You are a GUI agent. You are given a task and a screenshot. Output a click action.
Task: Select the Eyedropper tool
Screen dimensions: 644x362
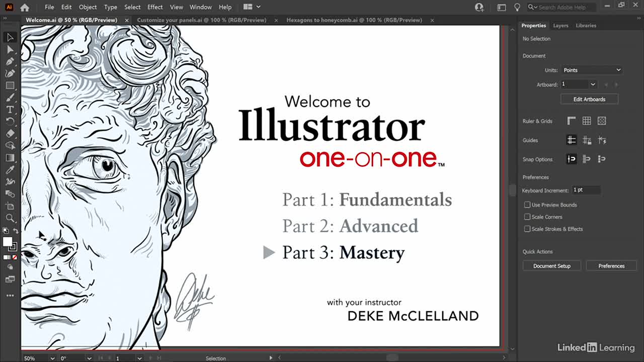click(10, 170)
